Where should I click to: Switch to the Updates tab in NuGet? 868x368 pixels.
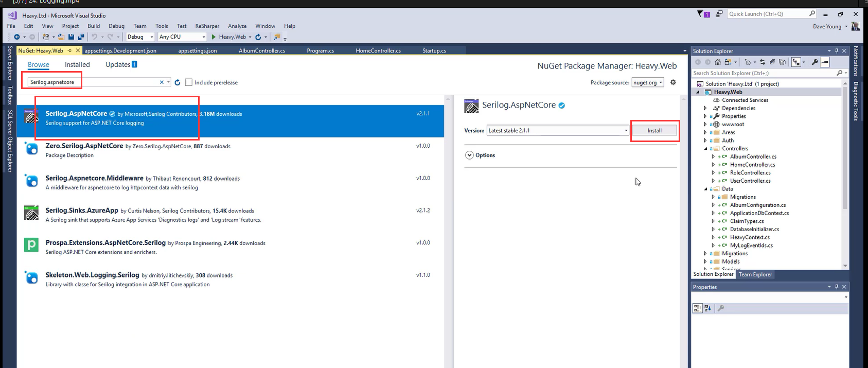(121, 64)
